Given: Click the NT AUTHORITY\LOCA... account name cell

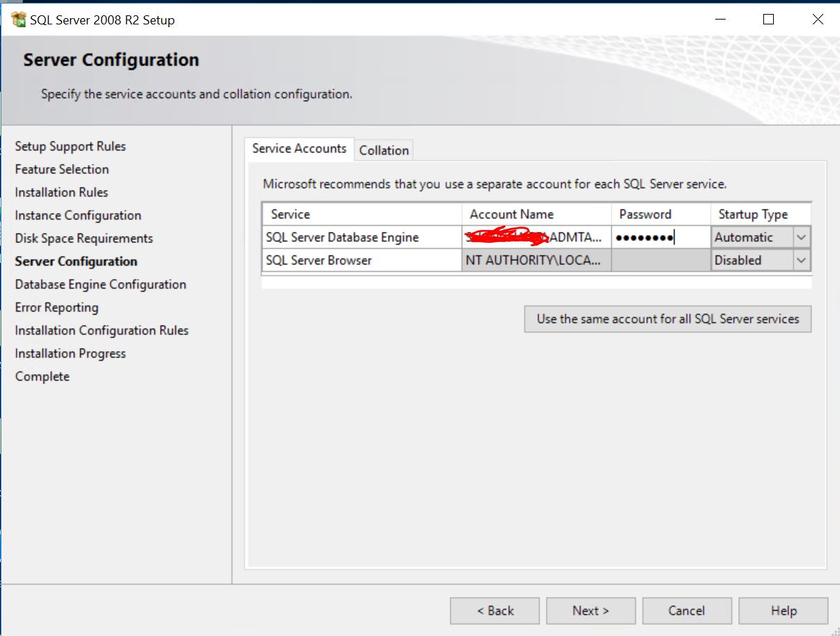Looking at the screenshot, I should point(536,260).
